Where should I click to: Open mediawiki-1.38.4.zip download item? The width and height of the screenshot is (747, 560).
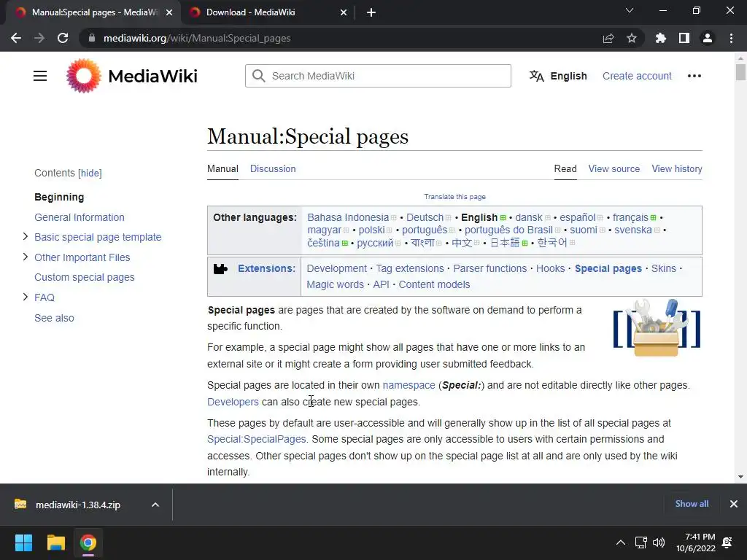(77, 505)
